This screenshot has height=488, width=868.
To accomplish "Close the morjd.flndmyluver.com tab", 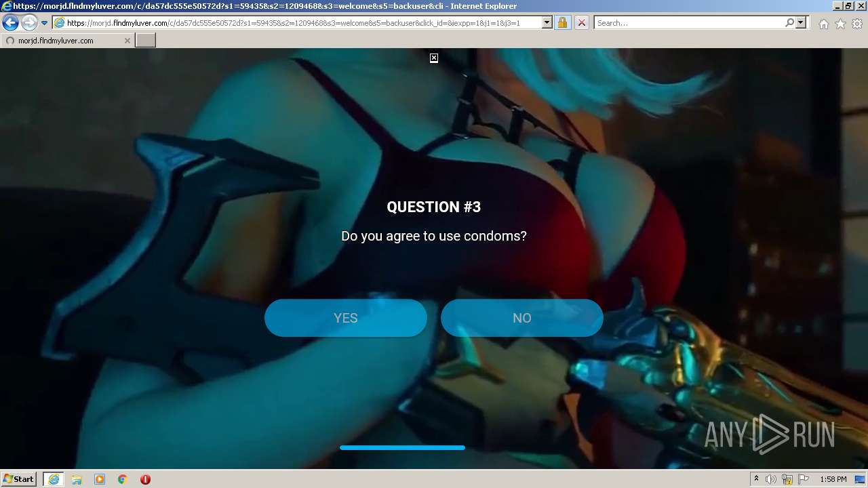I will pos(127,41).
